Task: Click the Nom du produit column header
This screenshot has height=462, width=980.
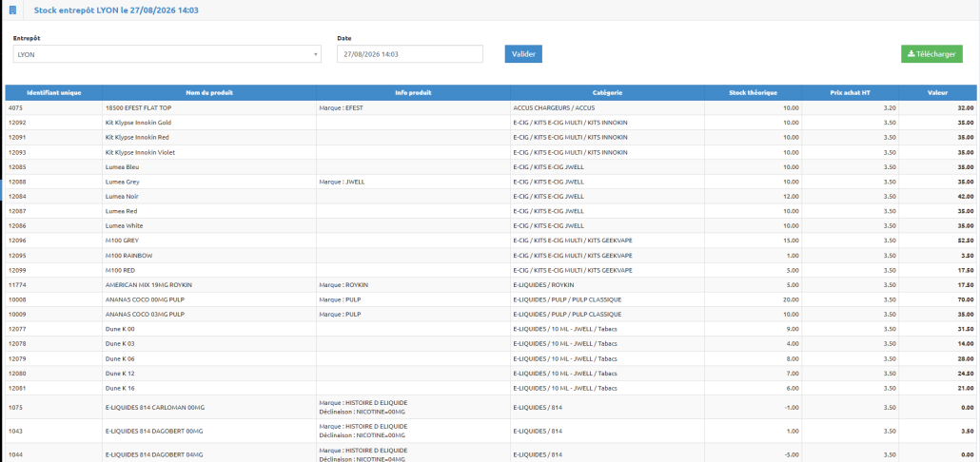Action: click(x=209, y=93)
